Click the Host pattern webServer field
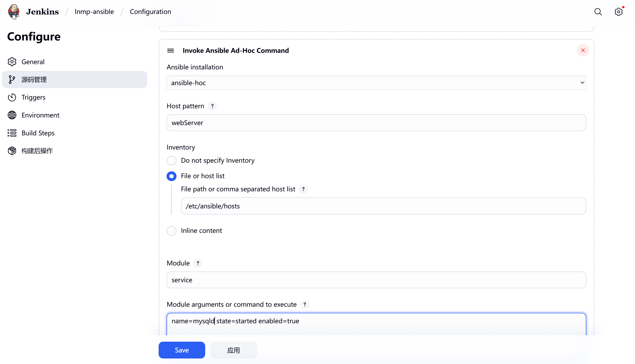 (376, 123)
